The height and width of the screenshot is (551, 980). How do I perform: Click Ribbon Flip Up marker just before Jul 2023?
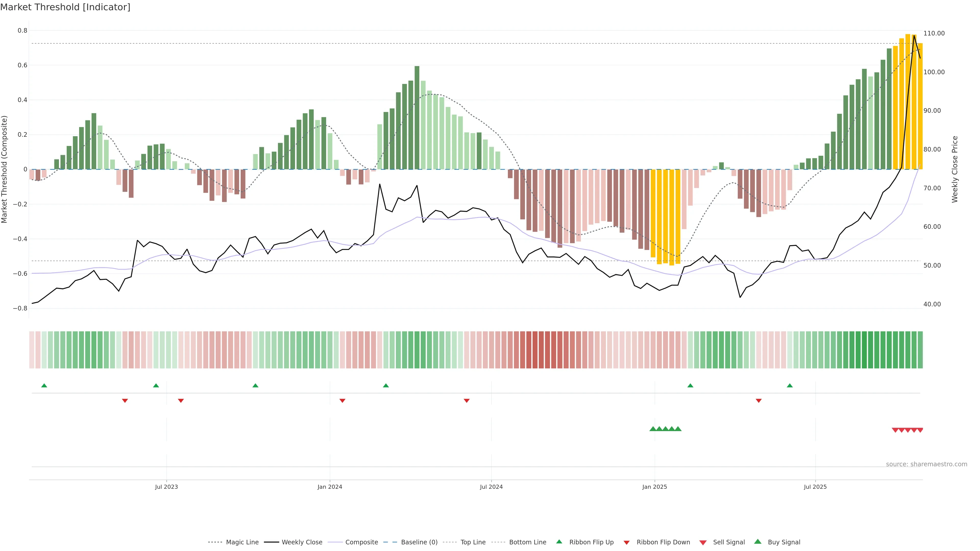[156, 386]
